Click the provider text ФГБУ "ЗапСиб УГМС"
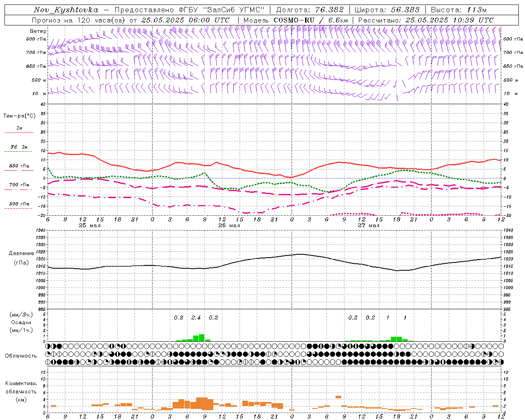The width and height of the screenshot is (525, 420). click(x=222, y=10)
